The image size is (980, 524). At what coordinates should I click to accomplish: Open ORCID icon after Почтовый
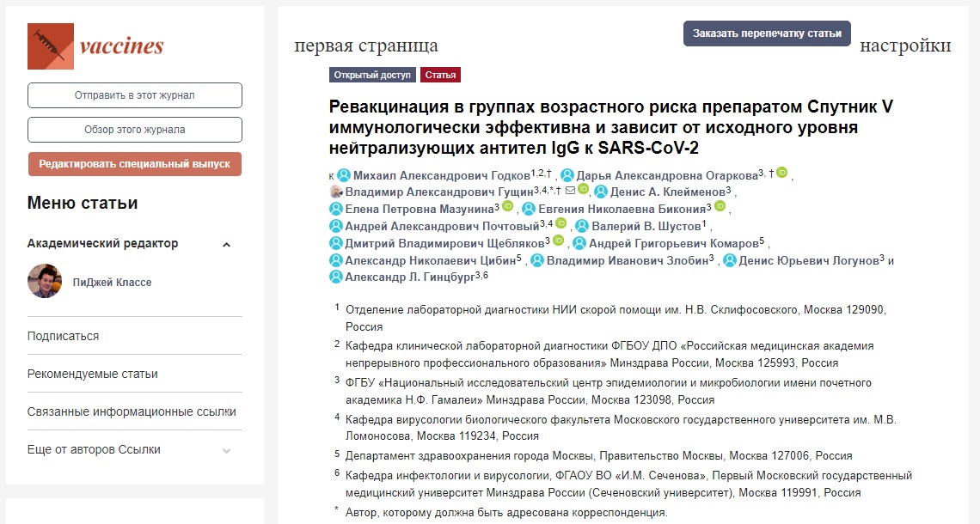pos(561,223)
